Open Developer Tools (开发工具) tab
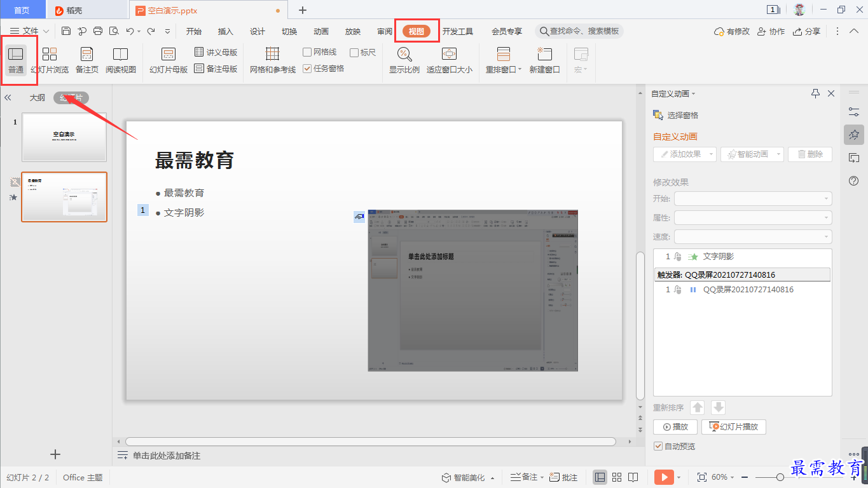This screenshot has height=488, width=868. [x=458, y=31]
